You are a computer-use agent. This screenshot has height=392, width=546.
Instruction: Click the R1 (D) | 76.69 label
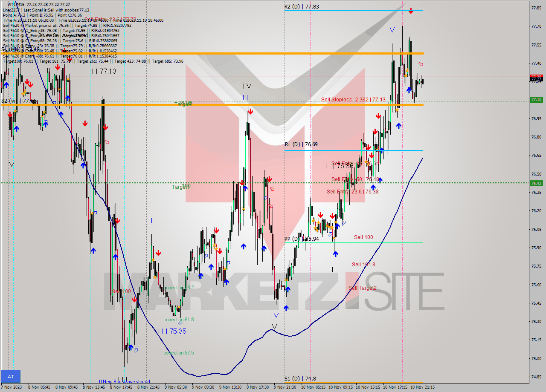(301, 144)
